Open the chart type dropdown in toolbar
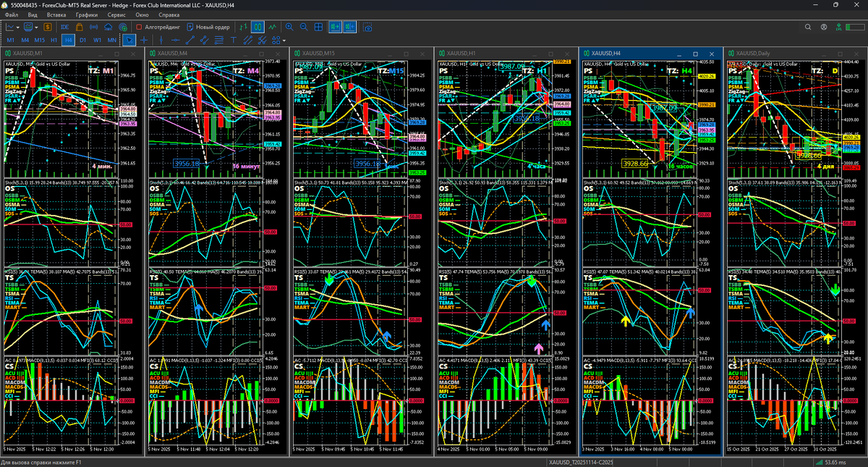 tap(13, 27)
